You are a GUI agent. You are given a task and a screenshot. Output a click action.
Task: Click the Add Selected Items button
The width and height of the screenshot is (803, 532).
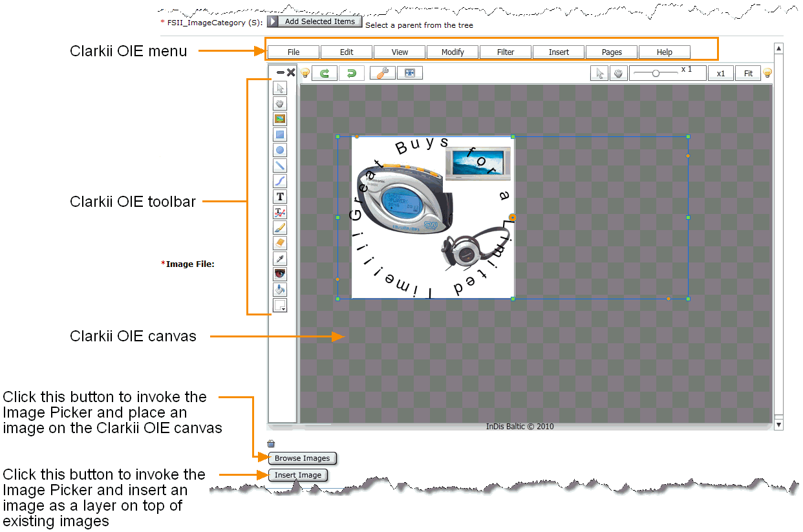314,21
